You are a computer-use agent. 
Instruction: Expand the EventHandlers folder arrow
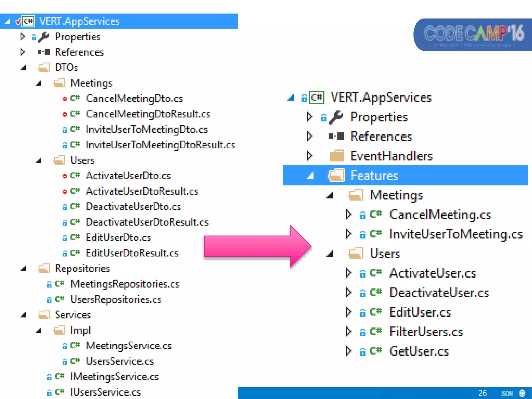pyautogui.click(x=309, y=156)
